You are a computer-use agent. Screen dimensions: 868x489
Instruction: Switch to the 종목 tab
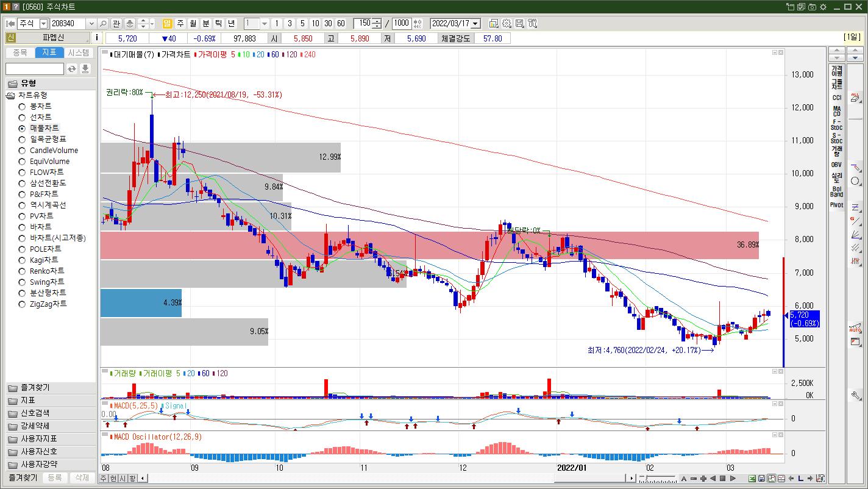click(20, 52)
